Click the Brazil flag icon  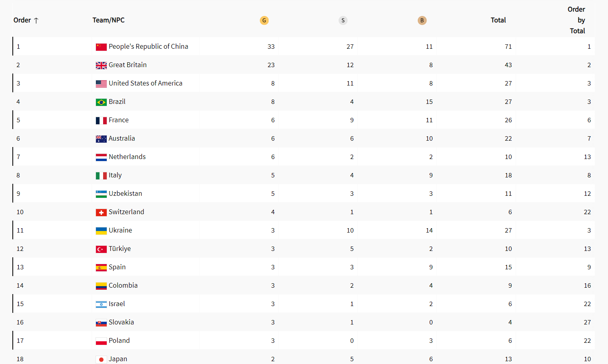pos(101,102)
